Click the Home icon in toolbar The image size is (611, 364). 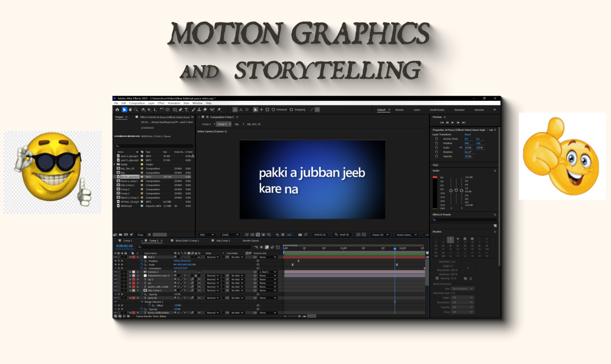[x=117, y=109]
